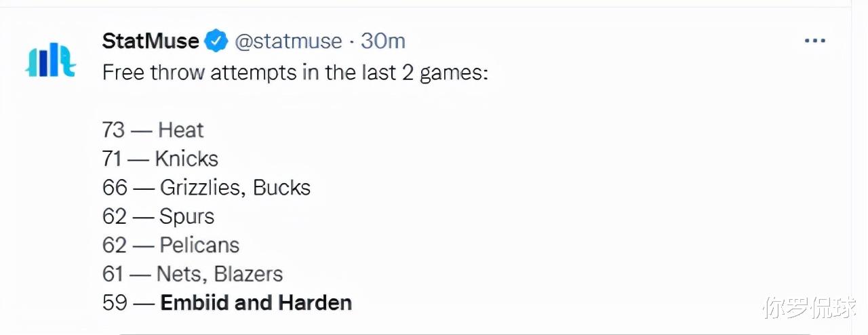
Task: Click the word 'Grizzlies' in the tweet
Action: (x=201, y=188)
